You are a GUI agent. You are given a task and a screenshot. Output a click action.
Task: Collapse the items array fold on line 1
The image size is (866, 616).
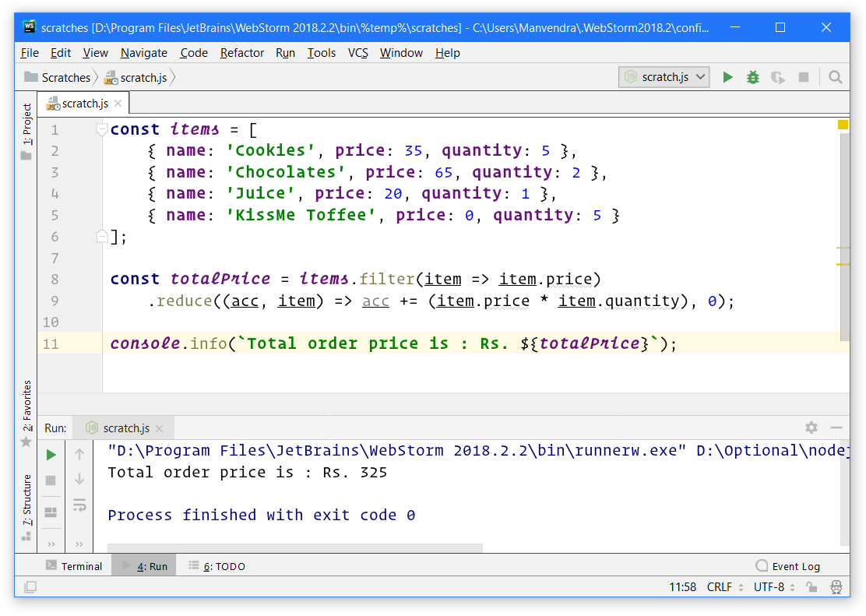tap(102, 129)
